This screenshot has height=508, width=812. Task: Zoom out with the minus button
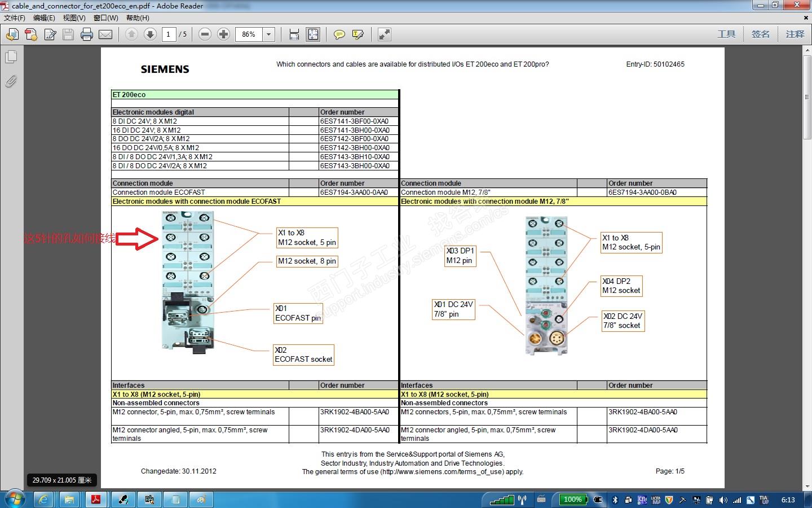(x=205, y=34)
